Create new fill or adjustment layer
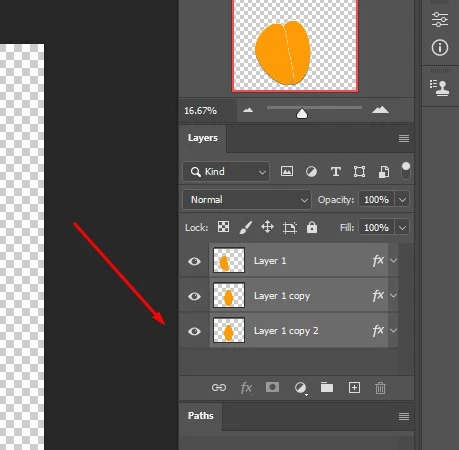This screenshot has width=459, height=450. 300,388
